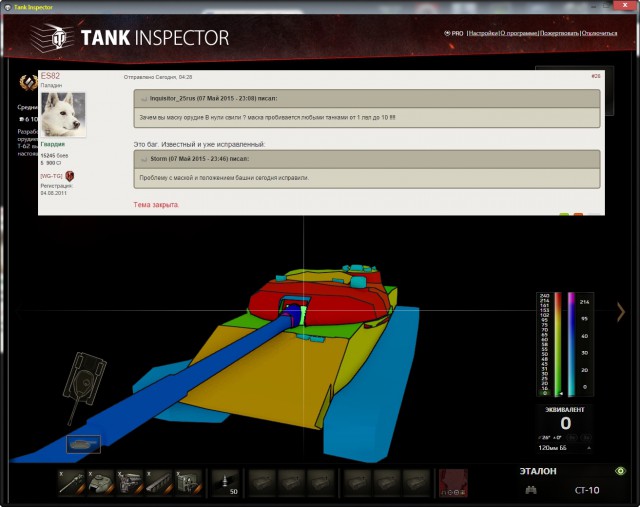Click the highlighted 0 value on scale
Image resolution: width=640 pixels, height=507 pixels.
coord(544,393)
